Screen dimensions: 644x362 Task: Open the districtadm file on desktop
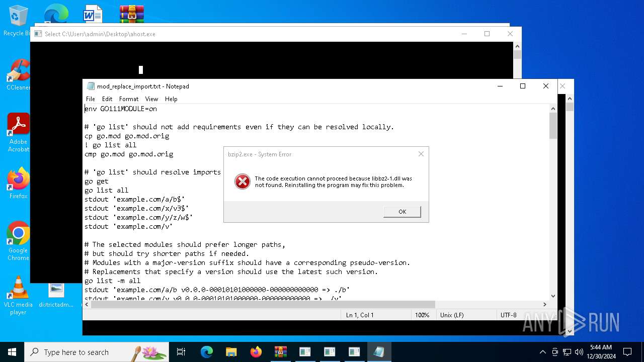tap(56, 295)
